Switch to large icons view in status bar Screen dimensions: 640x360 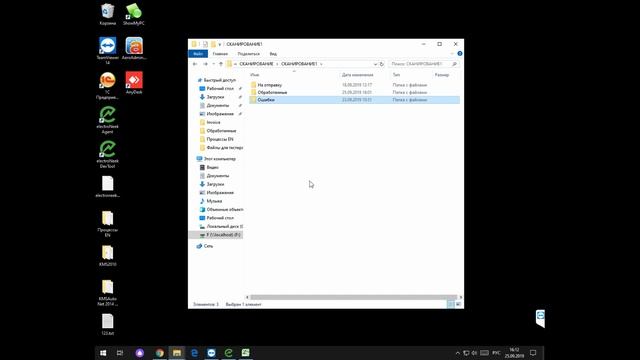point(458,304)
